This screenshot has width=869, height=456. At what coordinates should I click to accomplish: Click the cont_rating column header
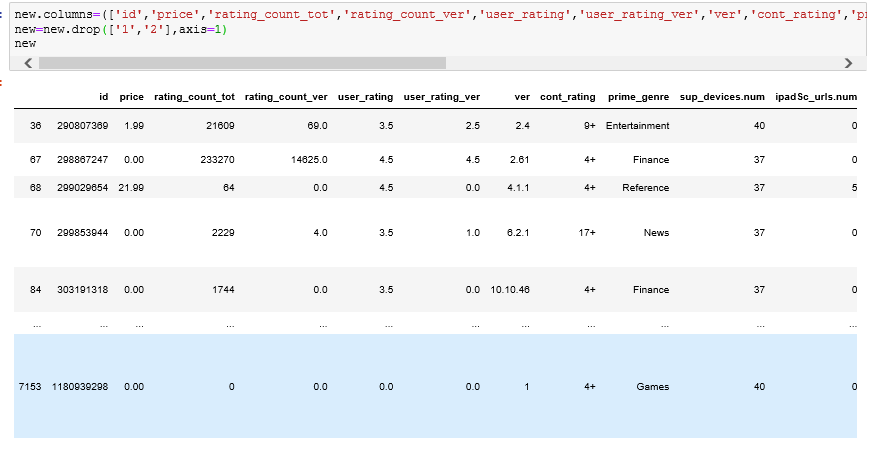click(x=567, y=97)
